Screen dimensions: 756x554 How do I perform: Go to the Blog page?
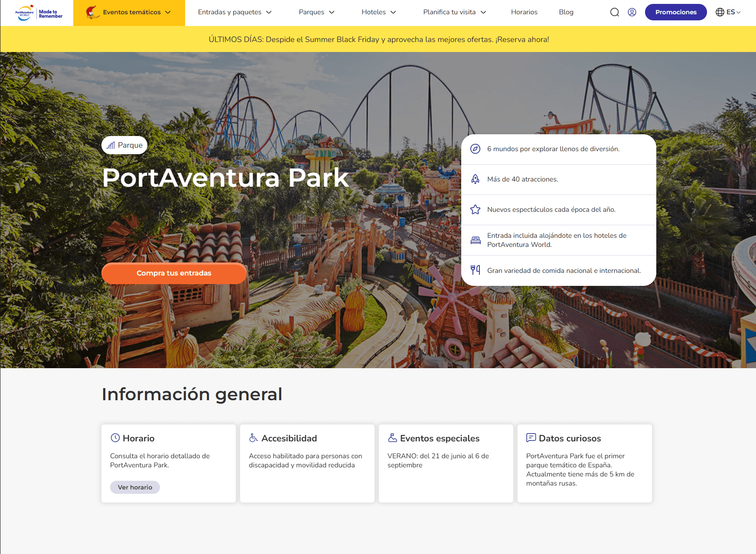click(566, 12)
